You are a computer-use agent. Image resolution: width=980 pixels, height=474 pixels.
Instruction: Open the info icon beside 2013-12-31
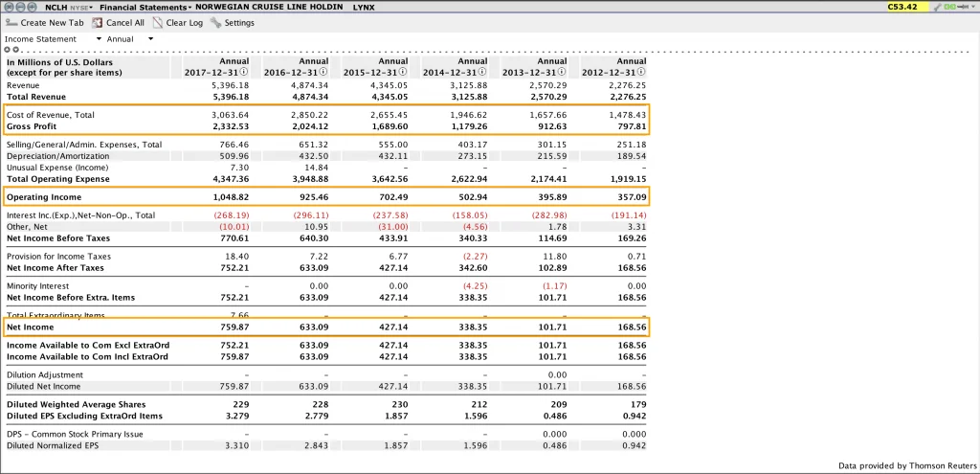563,73
